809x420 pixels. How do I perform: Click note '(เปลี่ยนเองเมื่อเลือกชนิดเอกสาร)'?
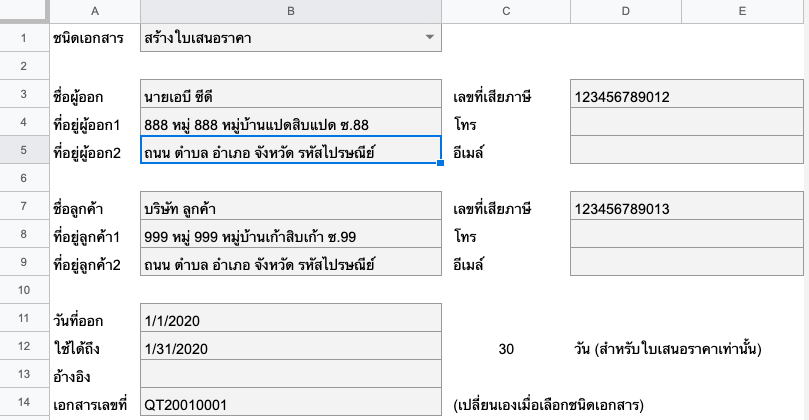548,405
